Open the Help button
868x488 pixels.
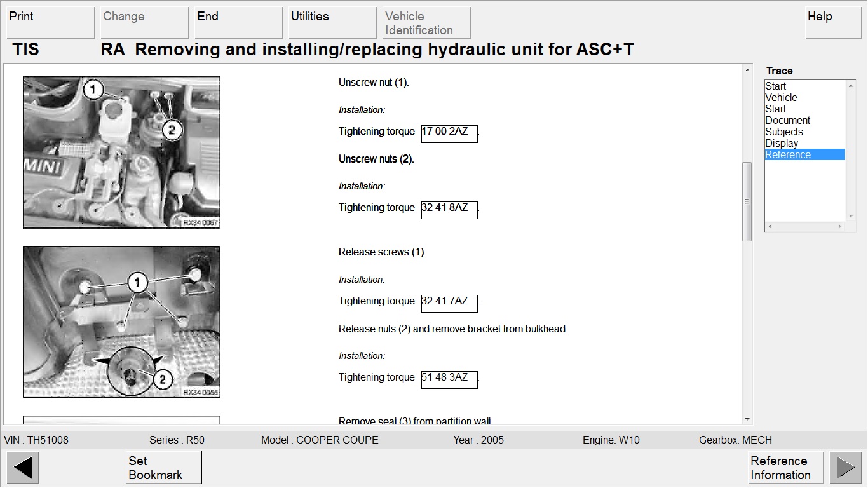coord(833,23)
